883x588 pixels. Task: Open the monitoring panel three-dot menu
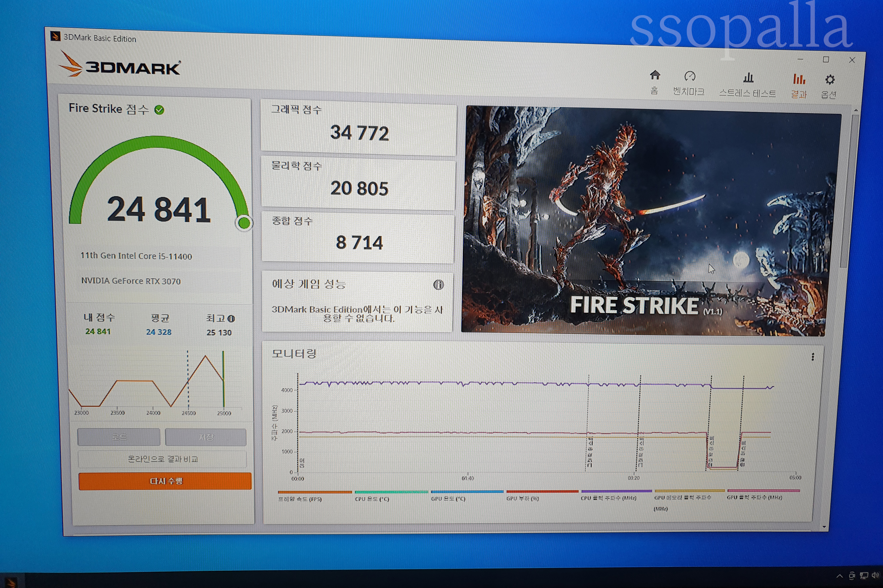812,357
